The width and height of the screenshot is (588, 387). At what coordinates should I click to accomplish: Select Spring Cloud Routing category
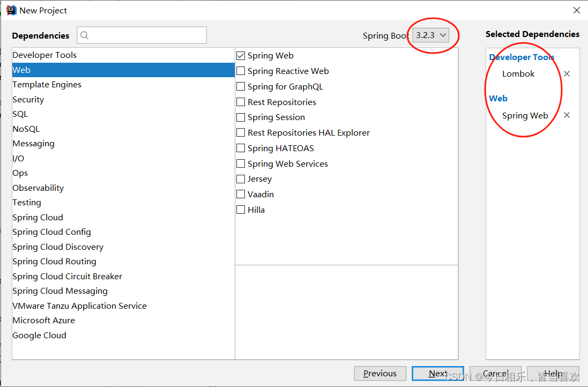tap(123, 262)
